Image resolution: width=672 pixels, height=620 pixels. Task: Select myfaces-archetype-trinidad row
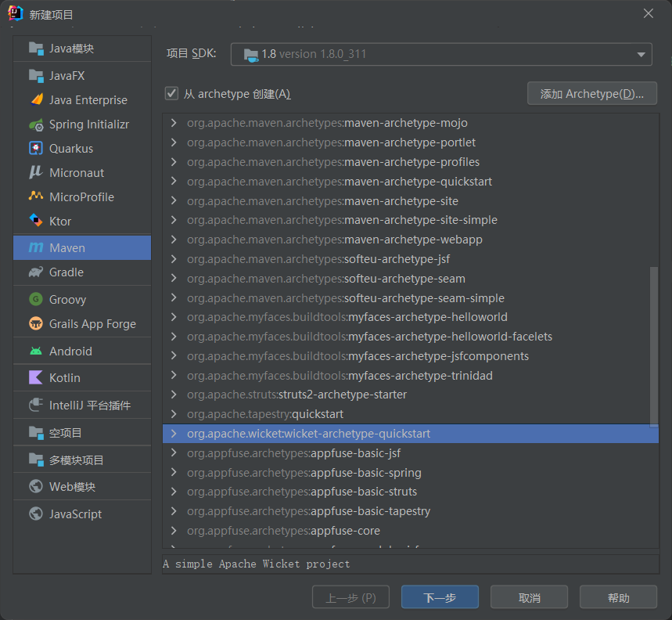pos(411,376)
